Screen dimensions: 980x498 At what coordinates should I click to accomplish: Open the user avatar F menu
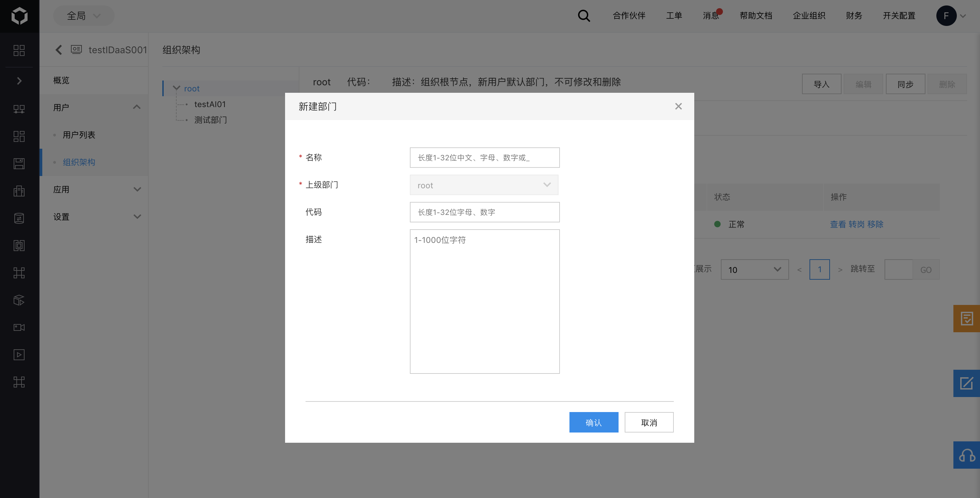946,16
